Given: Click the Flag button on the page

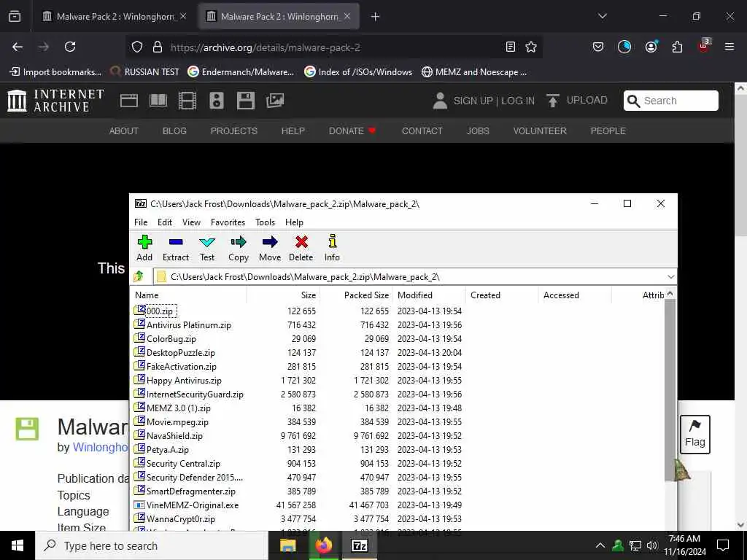Looking at the screenshot, I should click(694, 435).
